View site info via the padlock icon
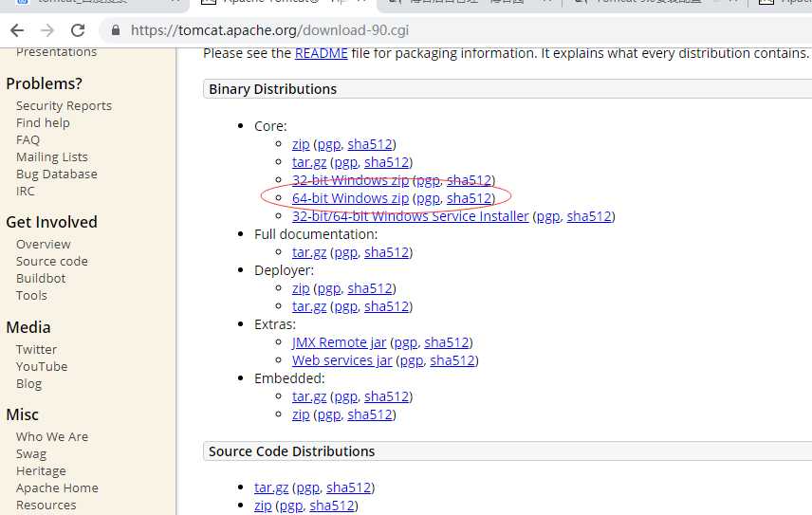The width and height of the screenshot is (812, 515). coord(116,30)
